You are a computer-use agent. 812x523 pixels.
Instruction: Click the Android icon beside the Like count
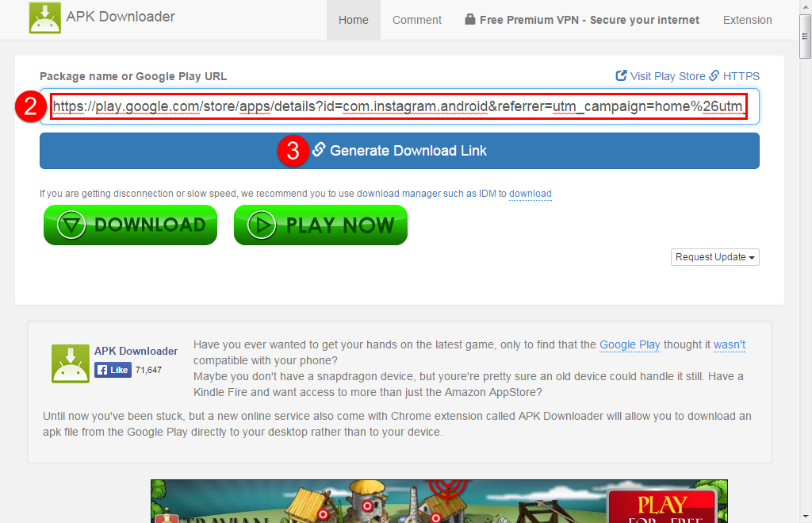[x=71, y=363]
